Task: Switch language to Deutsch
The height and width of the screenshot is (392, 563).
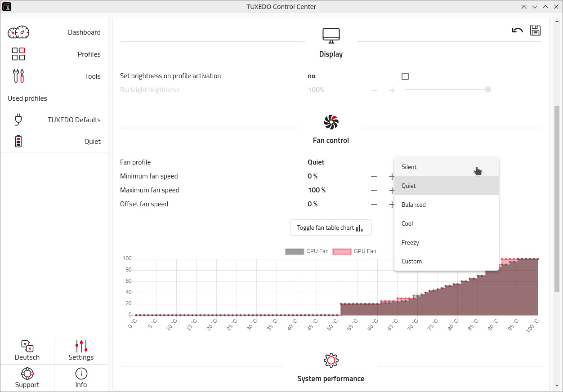Action: tap(27, 351)
